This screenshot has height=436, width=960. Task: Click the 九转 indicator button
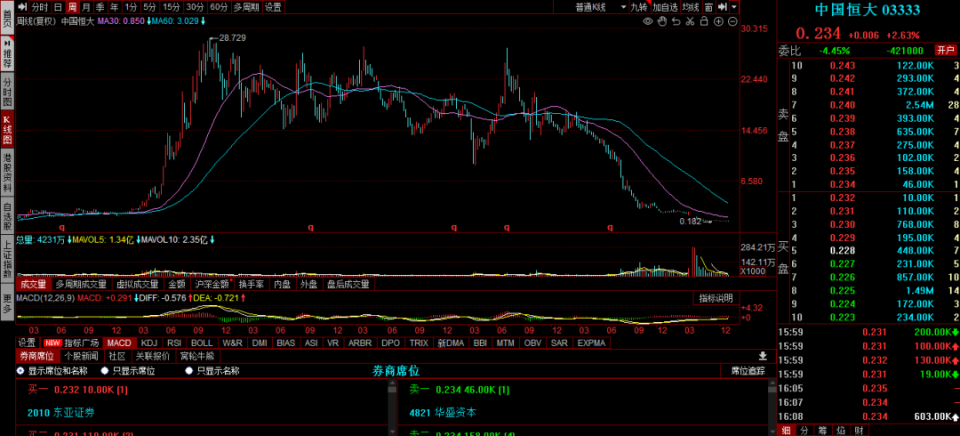[x=639, y=7]
